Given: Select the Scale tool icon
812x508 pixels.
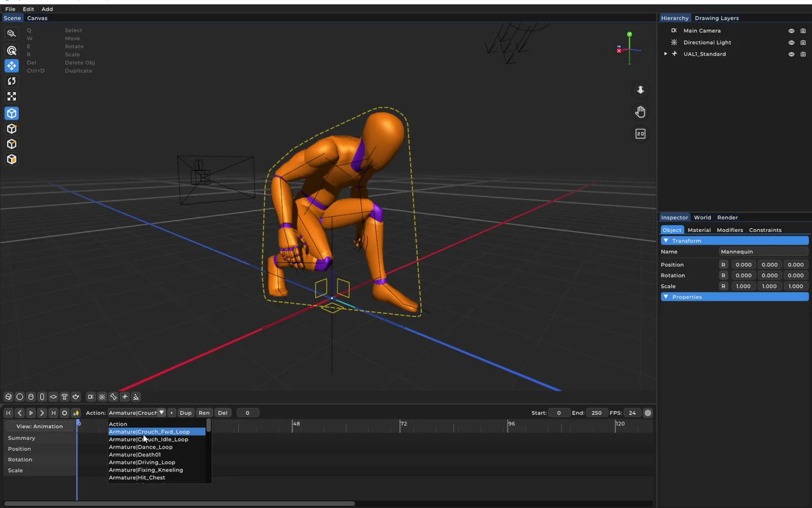Looking at the screenshot, I should 12,96.
